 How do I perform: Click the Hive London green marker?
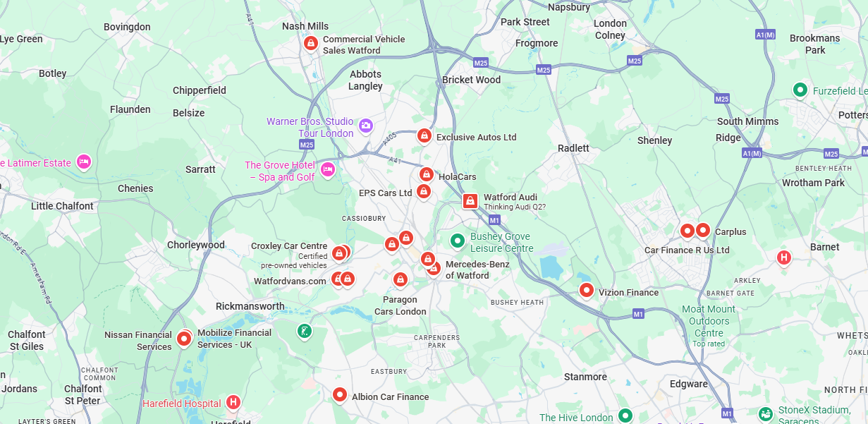pyautogui.click(x=625, y=416)
